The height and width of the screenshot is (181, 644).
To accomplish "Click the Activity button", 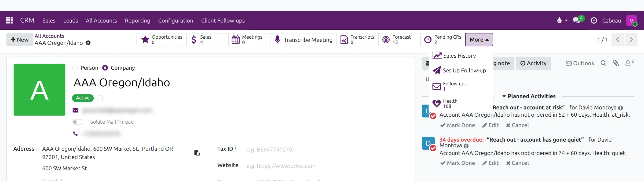I will 533,63.
